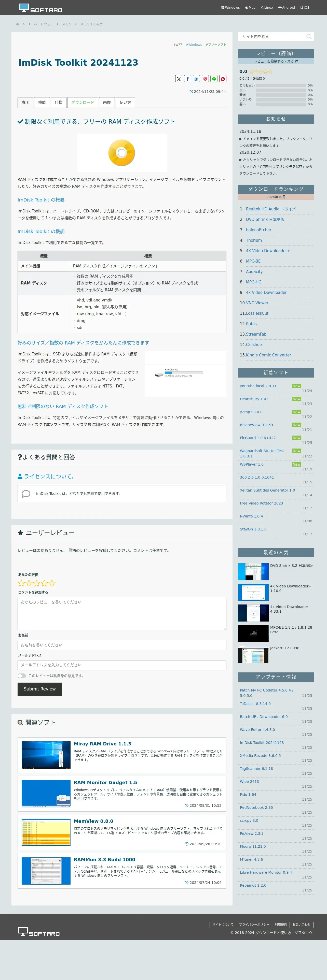The width and height of the screenshot is (327, 980).
Task: Focus the review comment textarea
Action: point(122,613)
